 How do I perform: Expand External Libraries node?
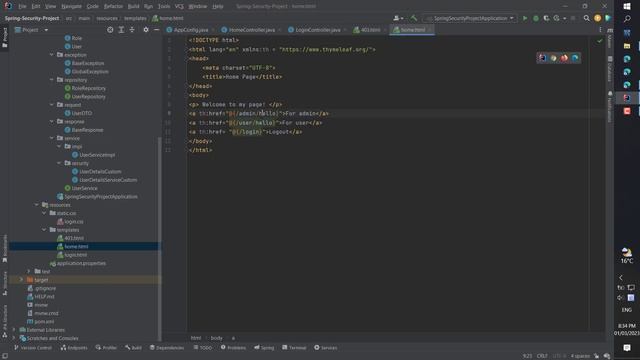[x=14, y=329]
